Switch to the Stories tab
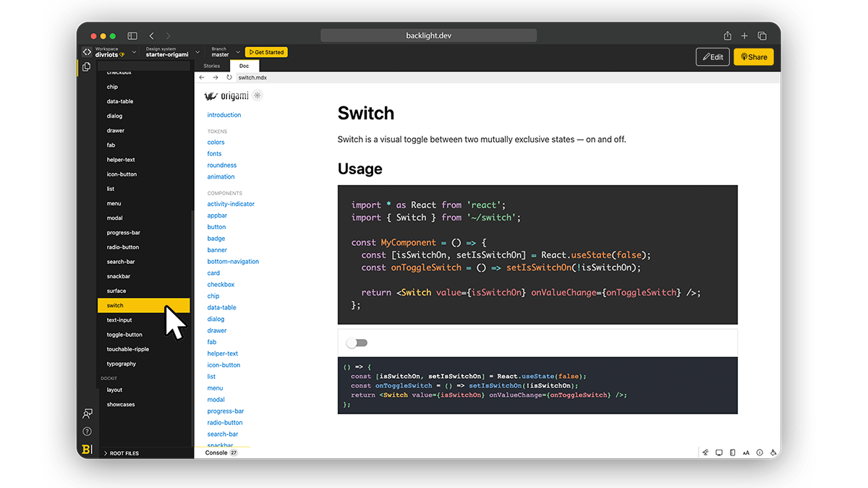868x488 pixels. tap(211, 66)
